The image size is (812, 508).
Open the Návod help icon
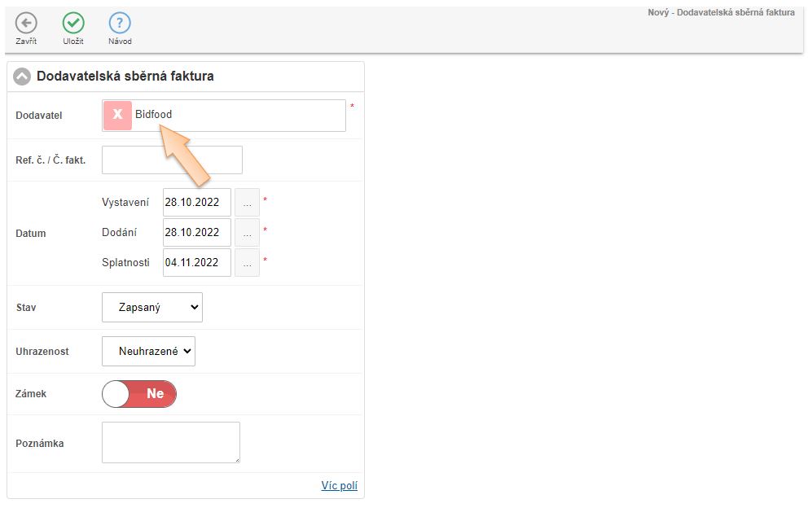[x=120, y=24]
